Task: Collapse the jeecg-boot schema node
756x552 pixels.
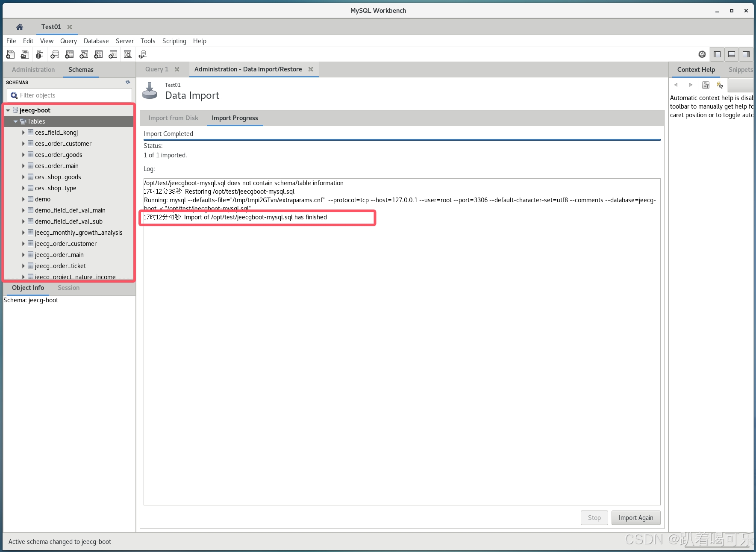Action: (8, 110)
